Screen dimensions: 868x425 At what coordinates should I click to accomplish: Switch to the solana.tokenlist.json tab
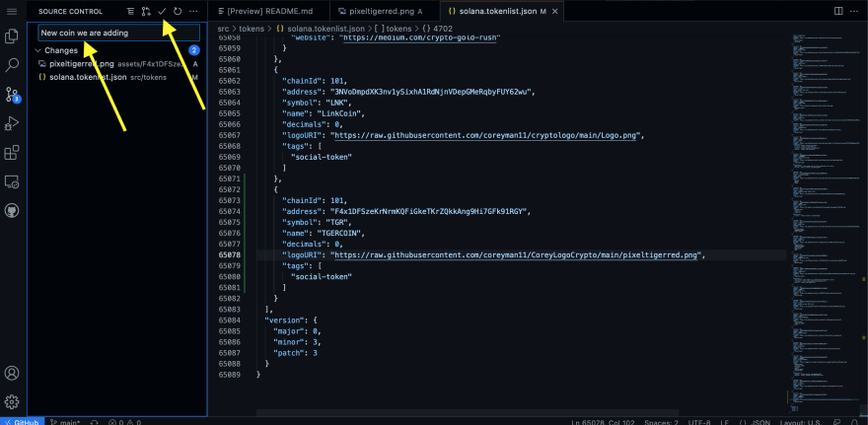pos(503,11)
